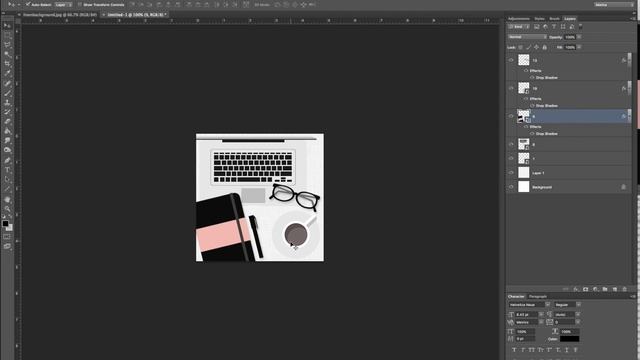Toggle the Auto-Select checkbox
This screenshot has height=360, width=640.
(x=28, y=4)
